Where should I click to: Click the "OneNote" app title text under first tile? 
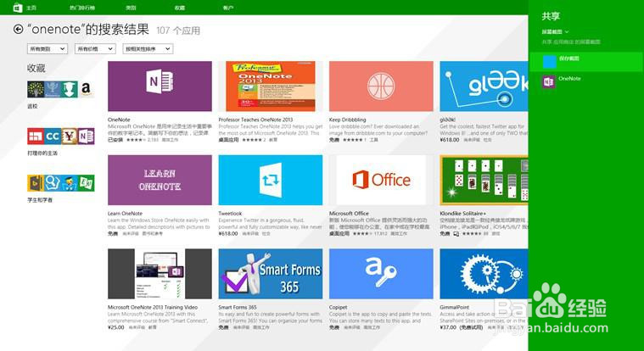coord(119,120)
